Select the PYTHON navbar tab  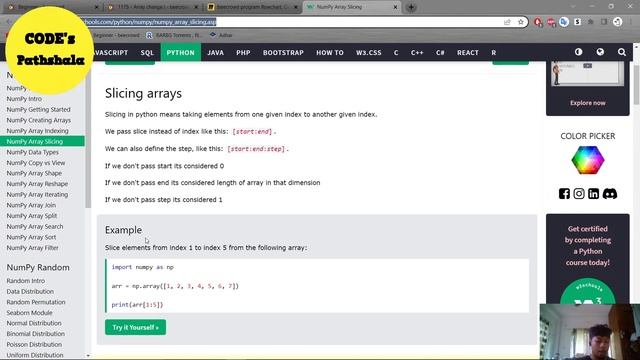[180, 53]
